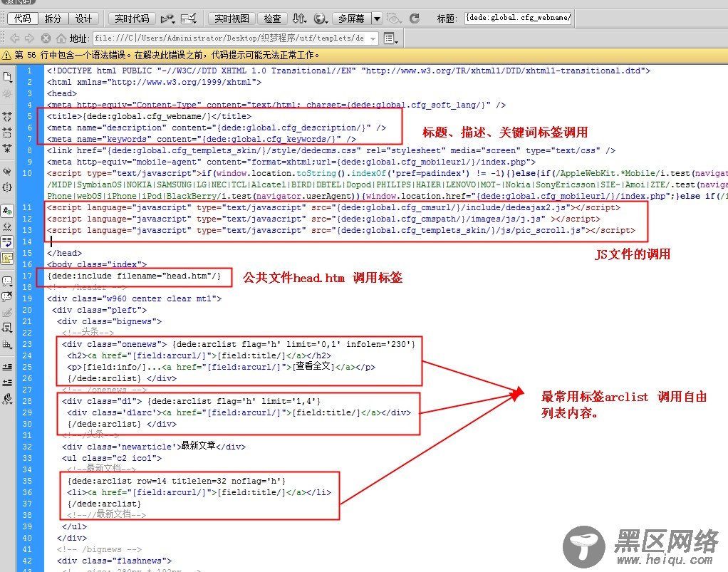Toggle line numbers display
This screenshot has width=728, height=572.
[7, 210]
